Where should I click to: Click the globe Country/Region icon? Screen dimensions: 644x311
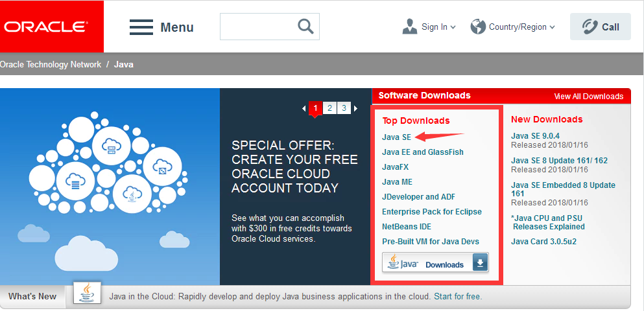tap(478, 27)
